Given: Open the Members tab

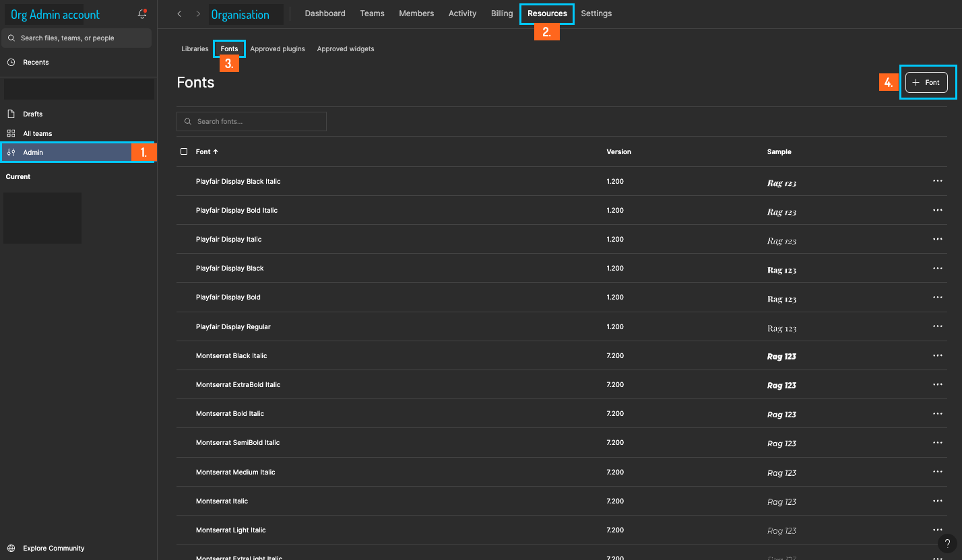Looking at the screenshot, I should pyautogui.click(x=416, y=13).
